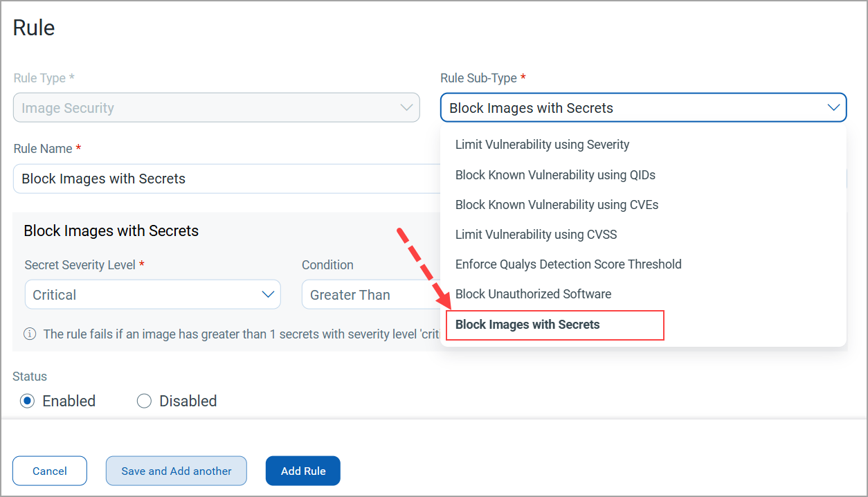Click the info icon beside rule description
The height and width of the screenshot is (497, 868).
click(30, 334)
